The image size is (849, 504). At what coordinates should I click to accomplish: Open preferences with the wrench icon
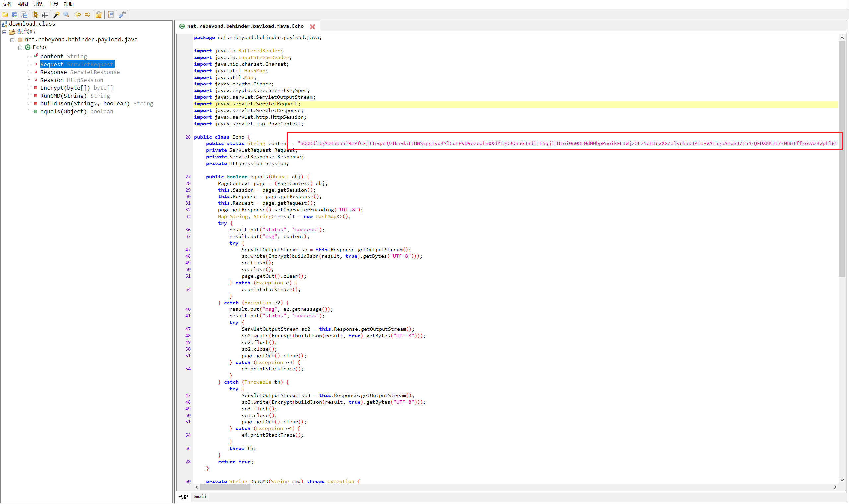(x=122, y=14)
